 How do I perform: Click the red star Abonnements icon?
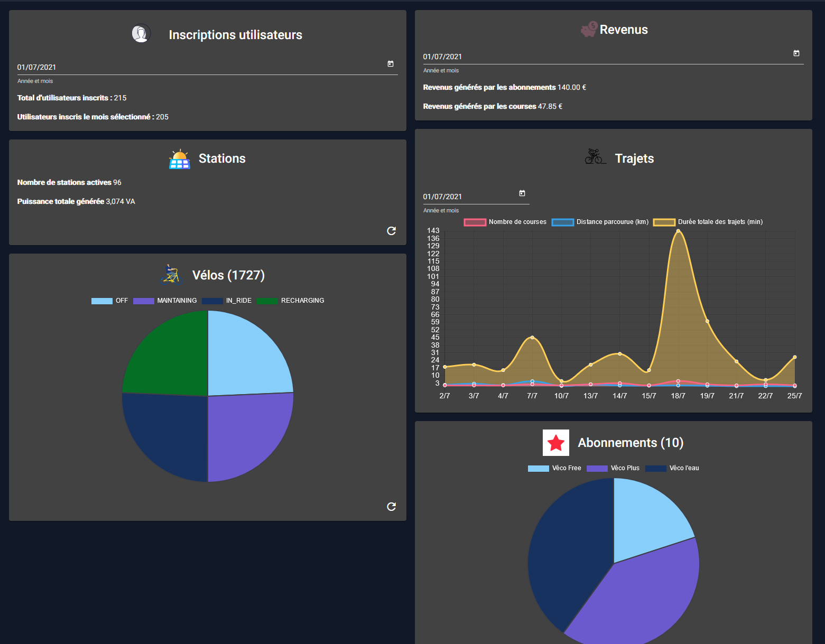(x=556, y=443)
